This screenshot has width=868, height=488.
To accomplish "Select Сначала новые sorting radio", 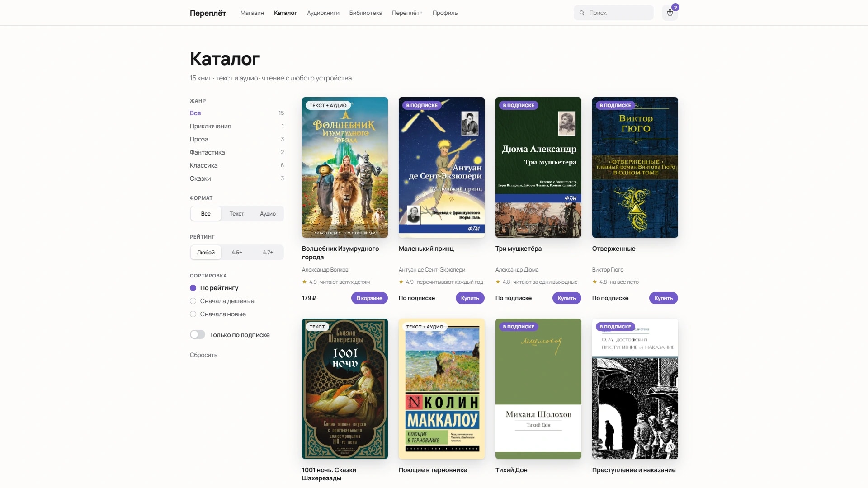I will coord(193,314).
